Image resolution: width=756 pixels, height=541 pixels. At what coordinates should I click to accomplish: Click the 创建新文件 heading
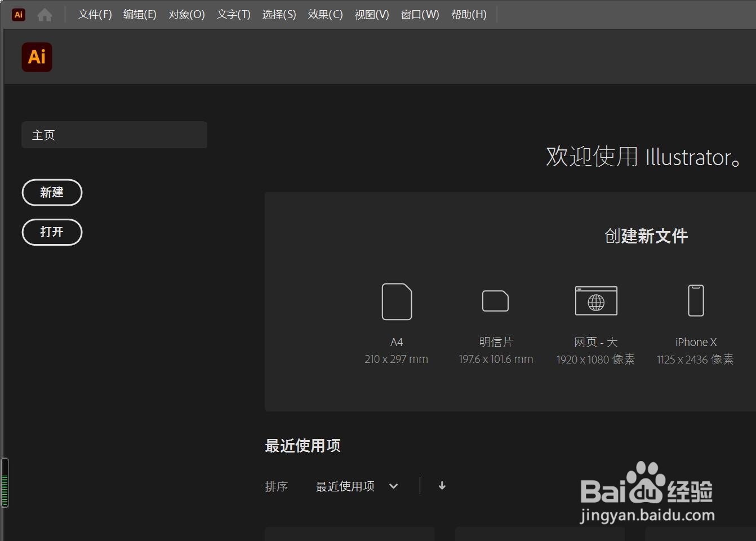tap(646, 236)
